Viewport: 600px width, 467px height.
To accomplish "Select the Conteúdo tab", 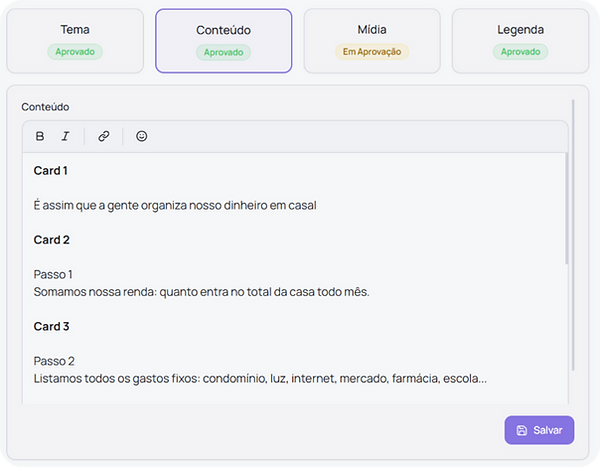I will [223, 40].
